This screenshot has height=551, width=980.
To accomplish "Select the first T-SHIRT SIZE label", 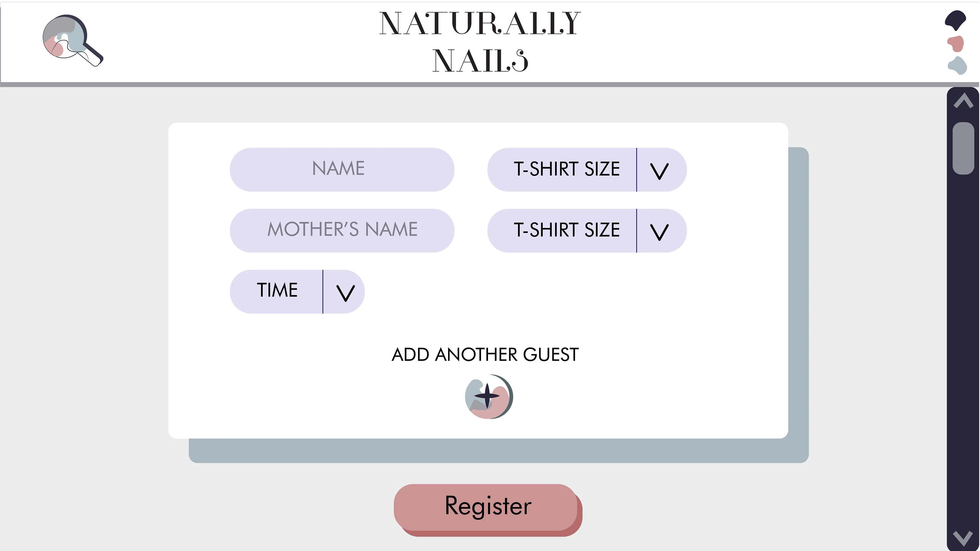I will coord(566,169).
